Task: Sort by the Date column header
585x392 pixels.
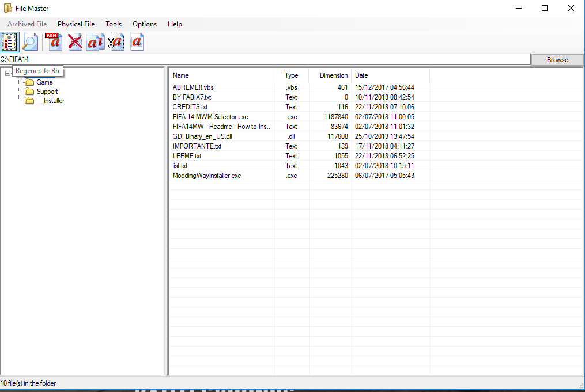Action: 391,75
